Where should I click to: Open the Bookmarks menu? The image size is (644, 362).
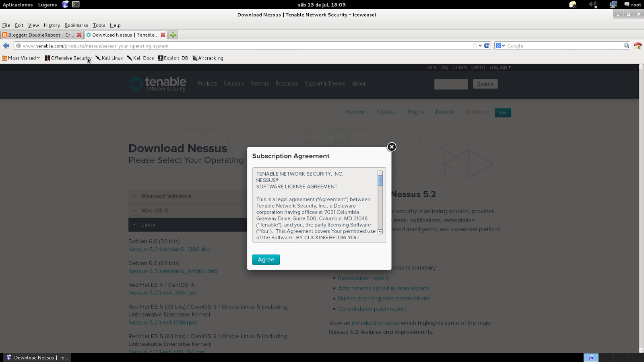(76, 25)
